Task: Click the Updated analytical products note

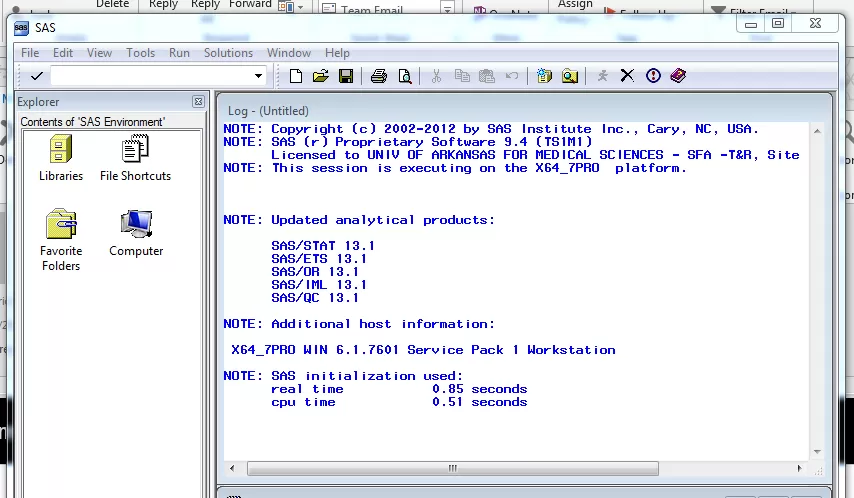Action: pos(359,220)
